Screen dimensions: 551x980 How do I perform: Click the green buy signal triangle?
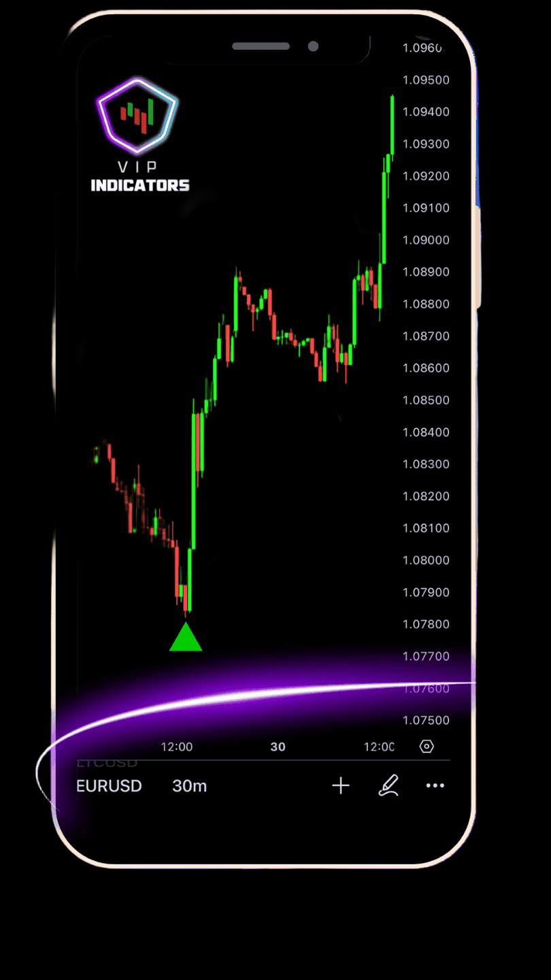pos(186,638)
